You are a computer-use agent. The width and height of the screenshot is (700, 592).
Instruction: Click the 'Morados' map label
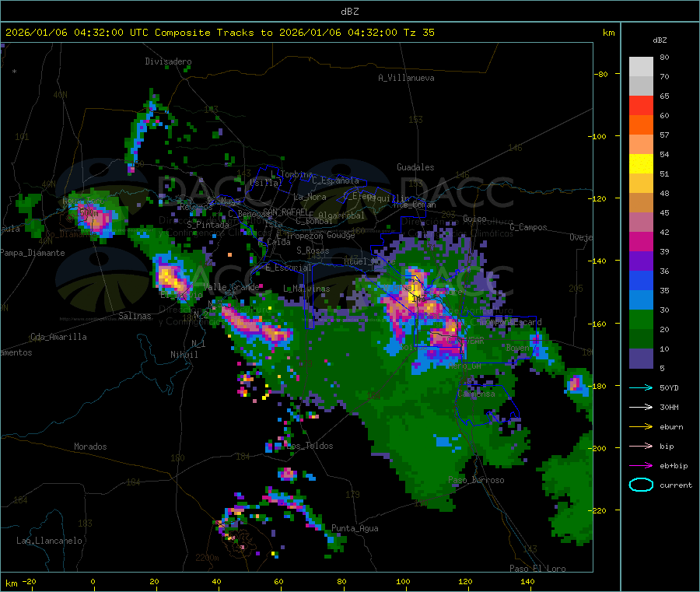click(x=90, y=447)
